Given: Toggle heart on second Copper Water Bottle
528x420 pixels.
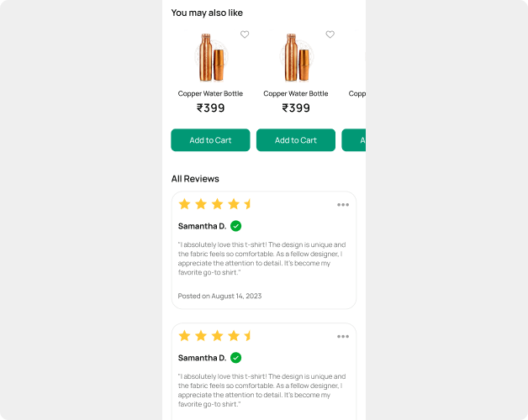Looking at the screenshot, I should (x=330, y=34).
